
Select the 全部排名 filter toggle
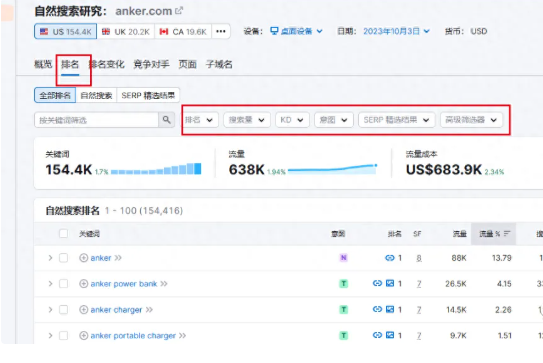(x=55, y=95)
